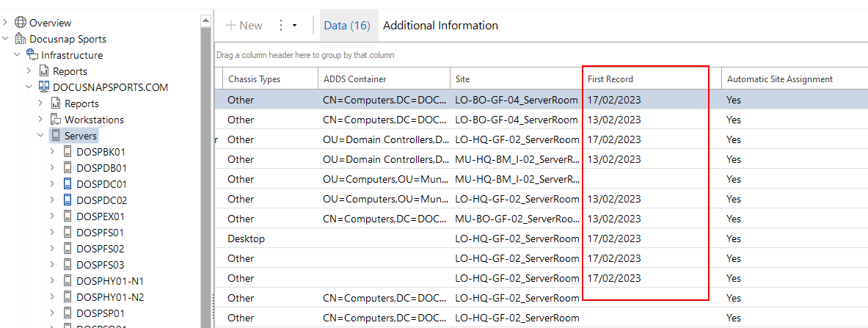Expand the DOSPHY01-N1 server node
Image resolution: width=868 pixels, height=328 pixels.
click(x=52, y=280)
